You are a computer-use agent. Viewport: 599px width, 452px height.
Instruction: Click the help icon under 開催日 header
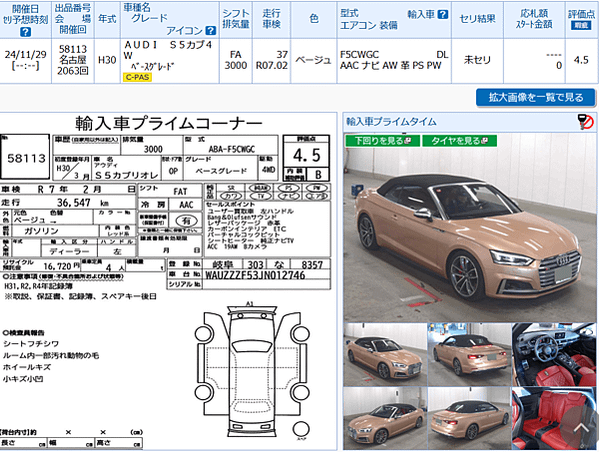(x=25, y=32)
